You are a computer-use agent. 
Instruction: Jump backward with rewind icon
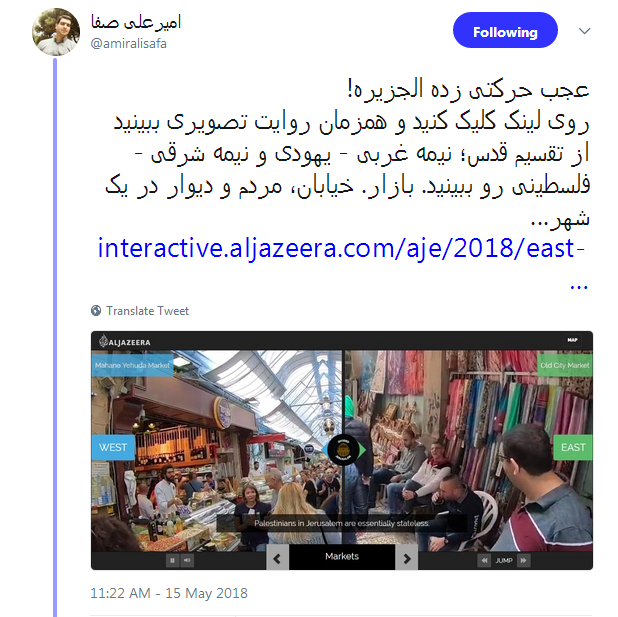484,560
